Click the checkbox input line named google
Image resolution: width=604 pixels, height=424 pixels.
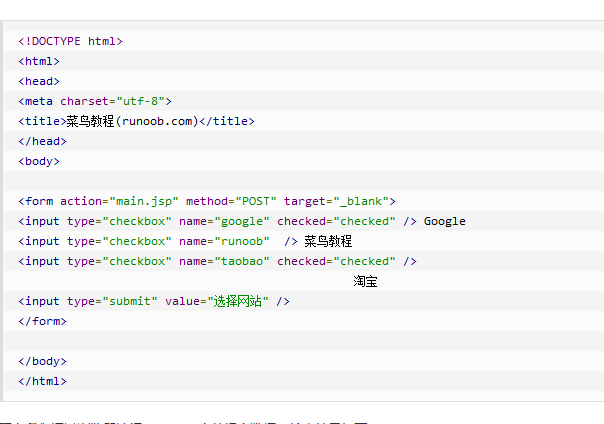pyautogui.click(x=242, y=221)
